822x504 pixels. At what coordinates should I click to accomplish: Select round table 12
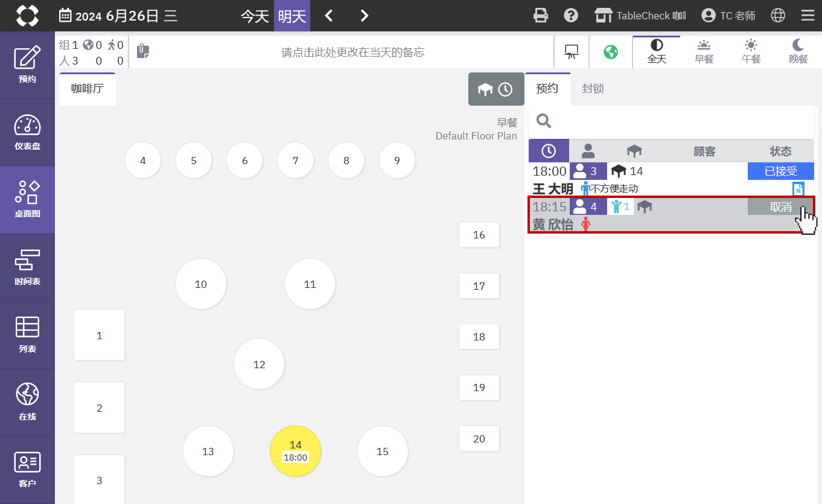(259, 364)
